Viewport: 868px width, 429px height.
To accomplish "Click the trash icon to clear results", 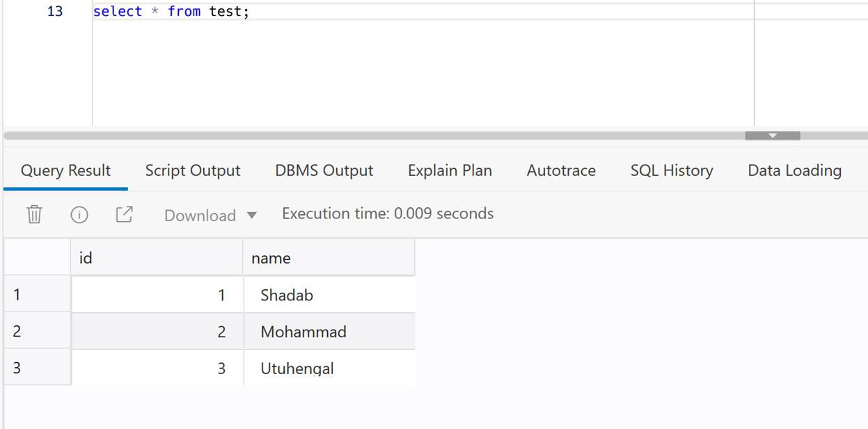I will click(34, 215).
